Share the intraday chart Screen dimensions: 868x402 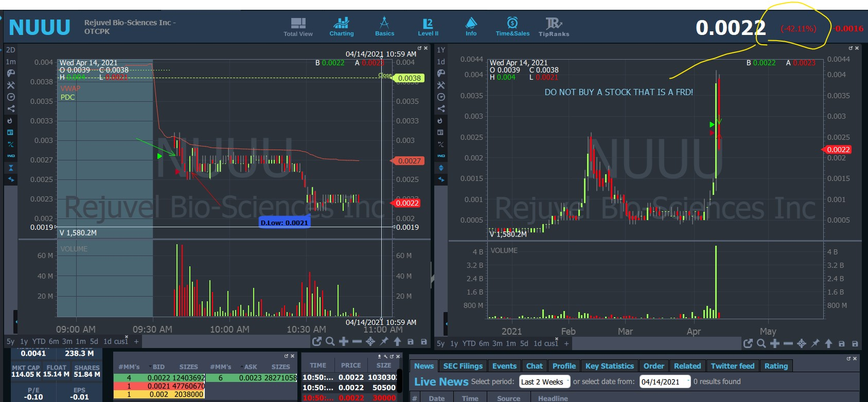click(x=11, y=108)
